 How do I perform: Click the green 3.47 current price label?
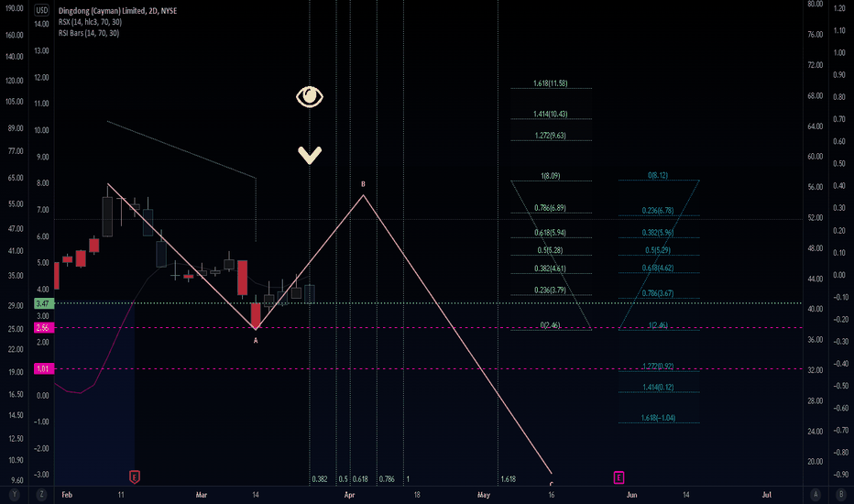pos(42,303)
